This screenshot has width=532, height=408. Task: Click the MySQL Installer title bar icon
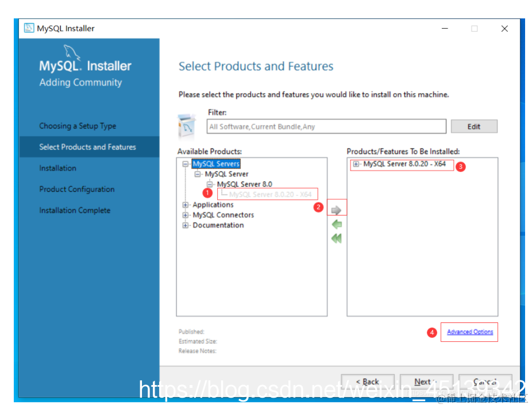tap(29, 28)
